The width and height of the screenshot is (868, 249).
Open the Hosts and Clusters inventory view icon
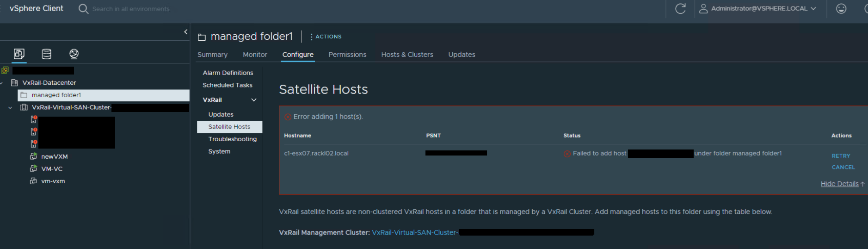coord(19,54)
